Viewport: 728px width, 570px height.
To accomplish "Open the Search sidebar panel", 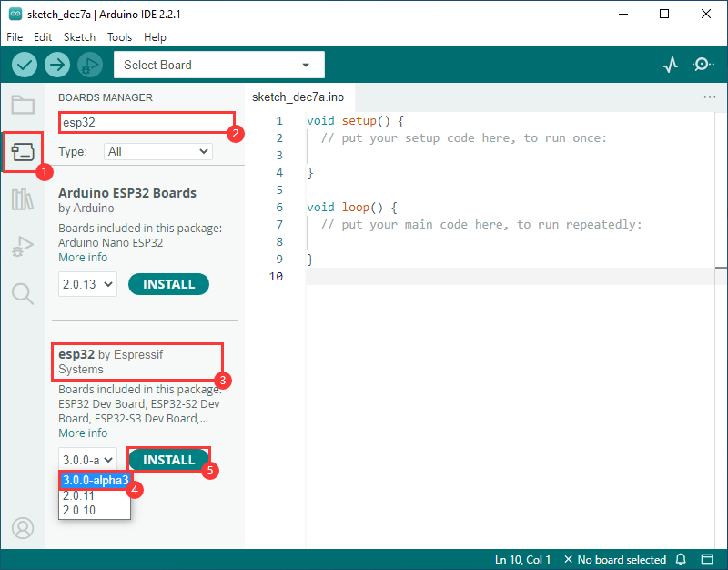I will pyautogui.click(x=23, y=294).
